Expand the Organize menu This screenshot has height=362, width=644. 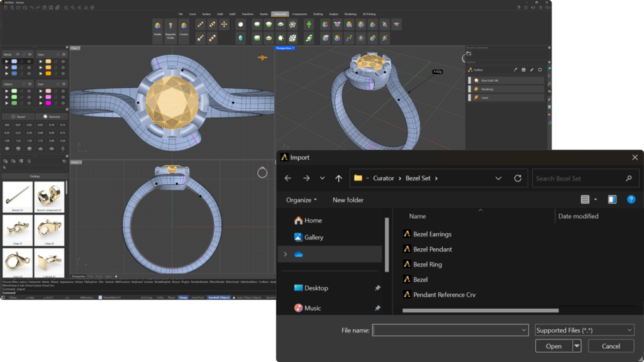point(301,200)
